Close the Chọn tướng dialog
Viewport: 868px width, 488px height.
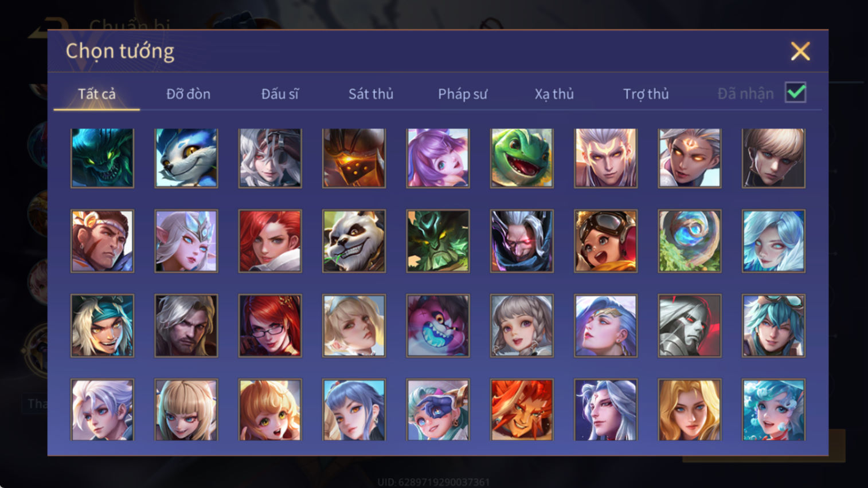(x=800, y=52)
